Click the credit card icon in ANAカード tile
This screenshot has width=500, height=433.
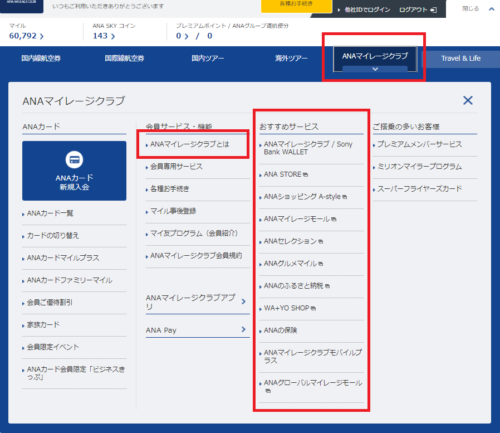[x=74, y=160]
